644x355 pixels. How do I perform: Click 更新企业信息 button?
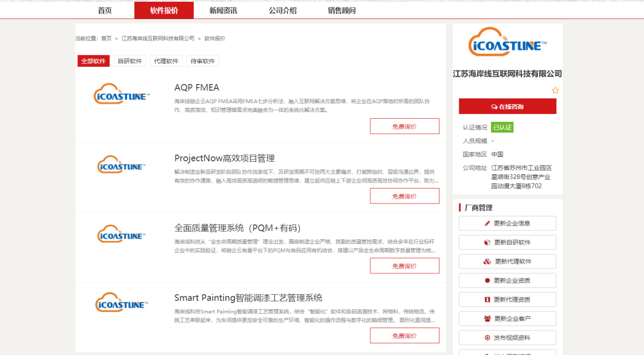pos(507,224)
